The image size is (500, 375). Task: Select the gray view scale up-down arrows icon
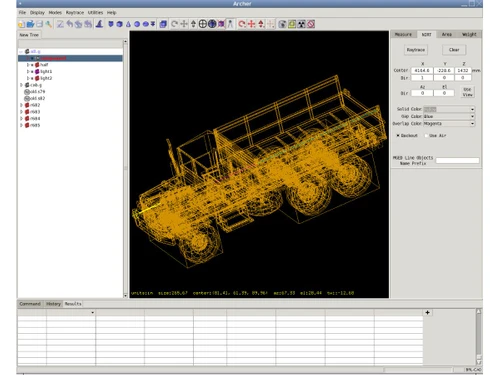(193, 24)
